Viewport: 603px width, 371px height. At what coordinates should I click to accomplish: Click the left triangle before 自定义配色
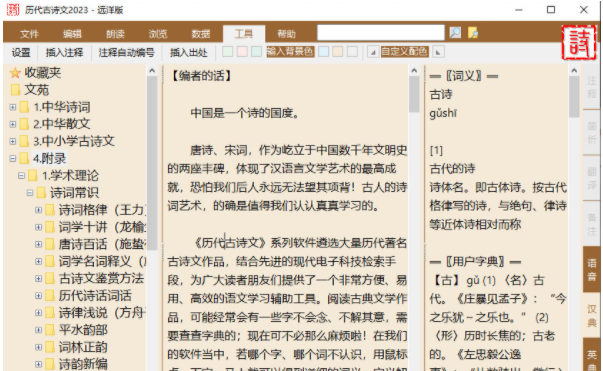tap(373, 52)
